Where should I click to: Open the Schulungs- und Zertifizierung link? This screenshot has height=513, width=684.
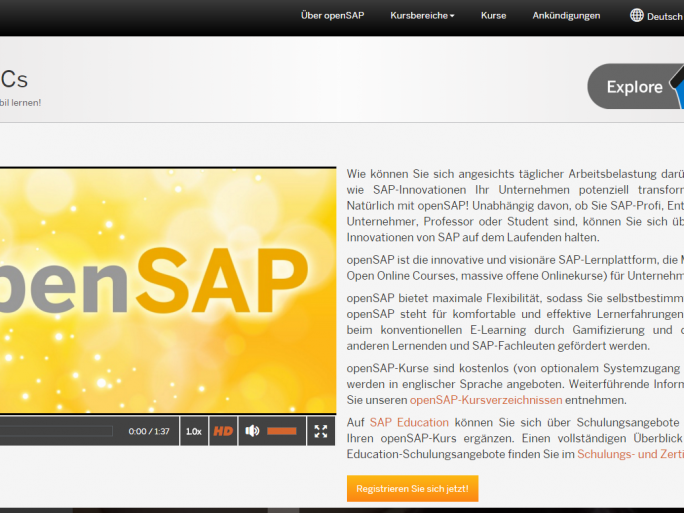[x=630, y=454]
